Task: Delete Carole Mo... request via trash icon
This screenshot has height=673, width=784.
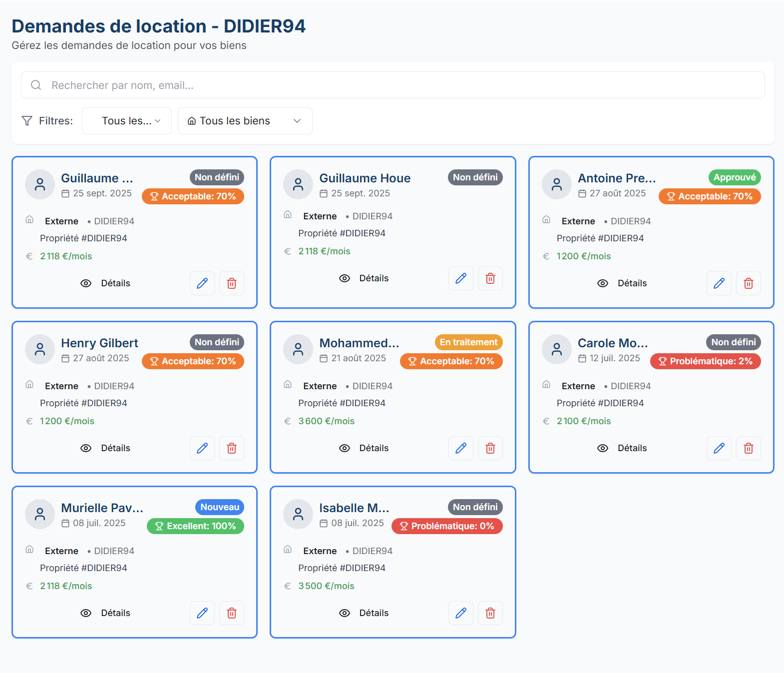Action: (x=749, y=448)
